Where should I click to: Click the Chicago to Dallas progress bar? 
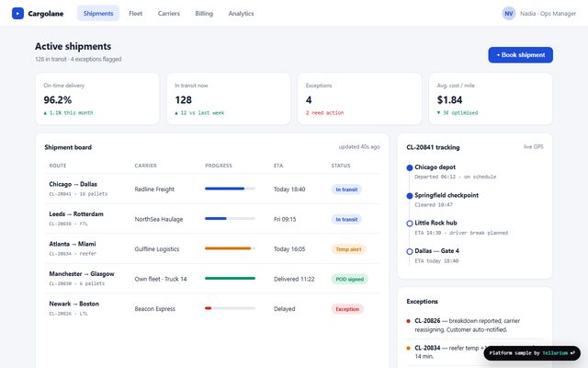[x=230, y=189]
